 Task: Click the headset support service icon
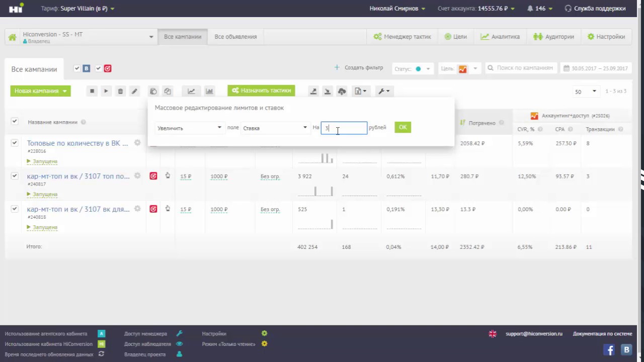[568, 9]
